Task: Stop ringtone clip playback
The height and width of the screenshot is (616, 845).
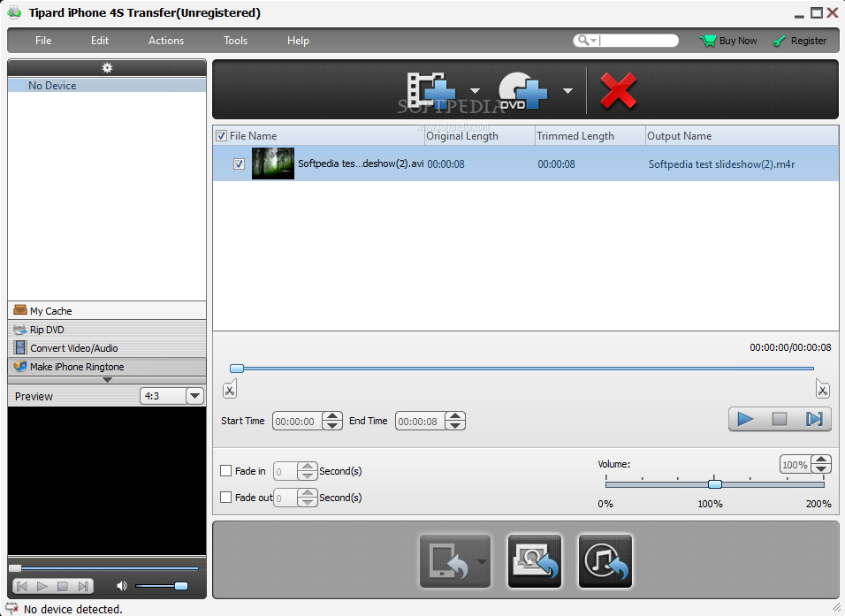Action: pyautogui.click(x=780, y=419)
